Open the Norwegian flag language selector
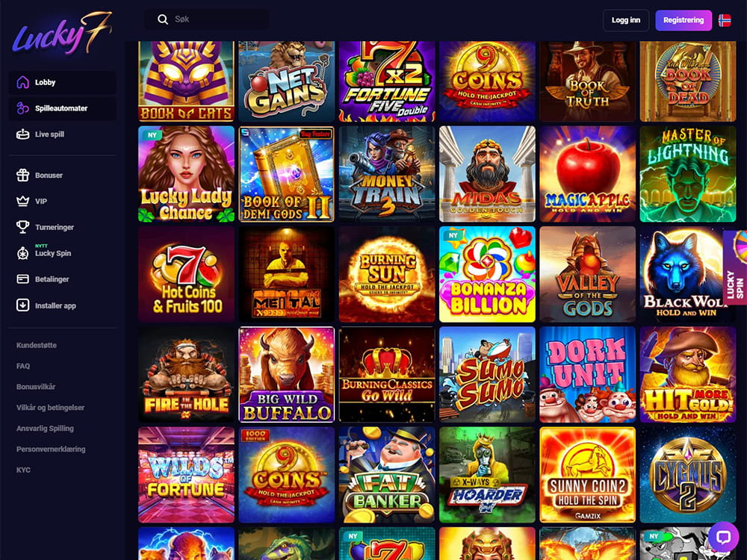This screenshot has height=560, width=747. [x=725, y=20]
